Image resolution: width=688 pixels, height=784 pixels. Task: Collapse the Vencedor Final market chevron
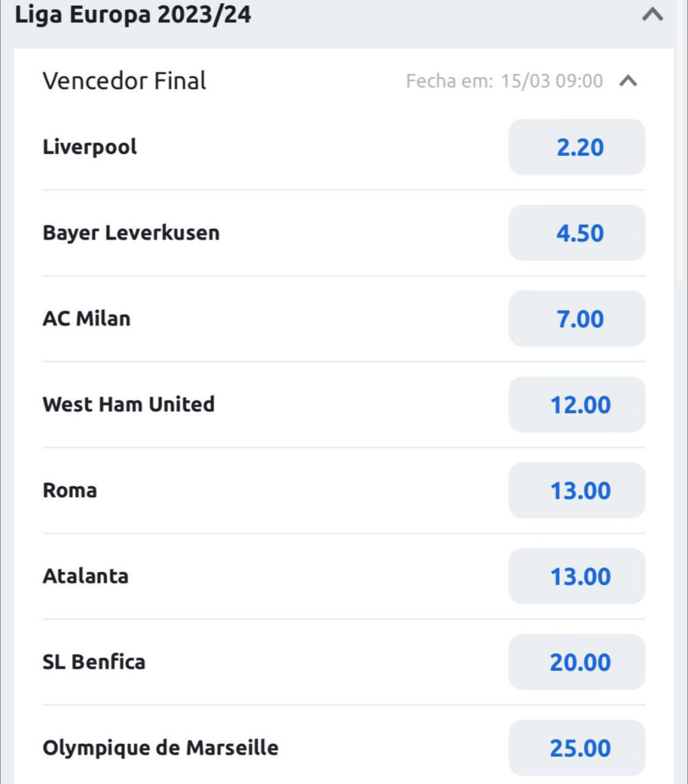pos(628,81)
